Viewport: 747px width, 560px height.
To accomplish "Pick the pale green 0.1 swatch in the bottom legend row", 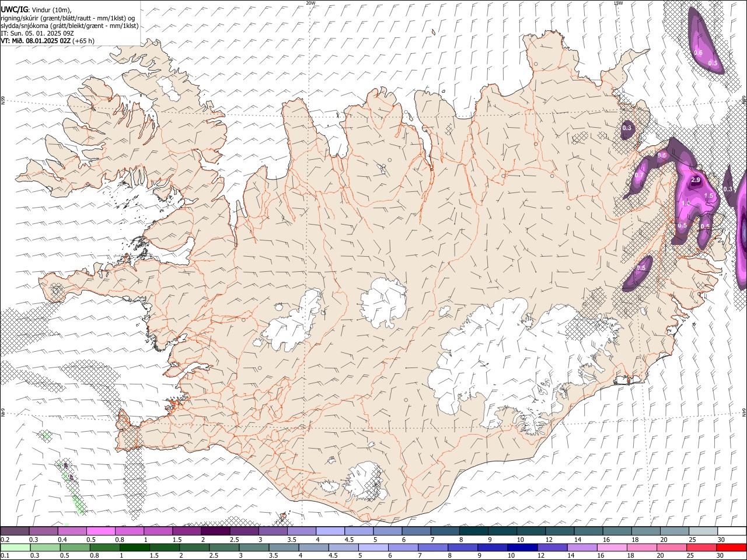I will (16, 547).
